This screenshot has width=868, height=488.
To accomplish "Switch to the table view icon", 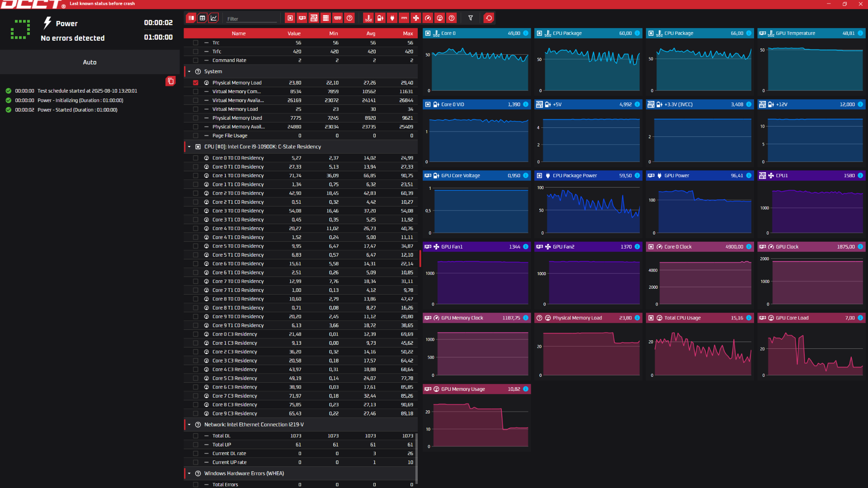I will pyautogui.click(x=203, y=18).
